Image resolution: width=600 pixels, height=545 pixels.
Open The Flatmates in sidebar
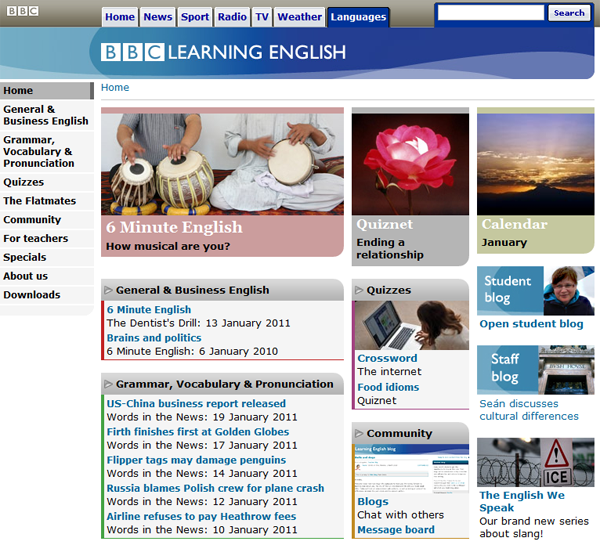pyautogui.click(x=47, y=201)
